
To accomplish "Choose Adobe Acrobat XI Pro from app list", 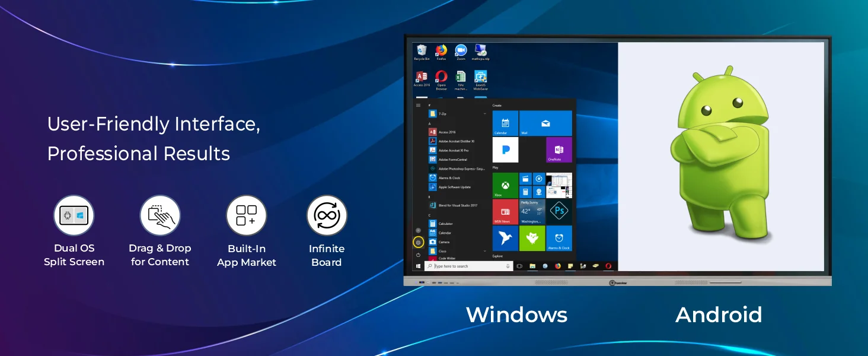I will pyautogui.click(x=454, y=150).
